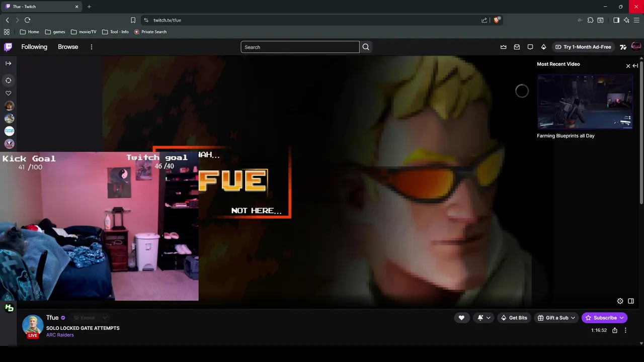Open Whispers chat bubble icon

click(x=530, y=47)
